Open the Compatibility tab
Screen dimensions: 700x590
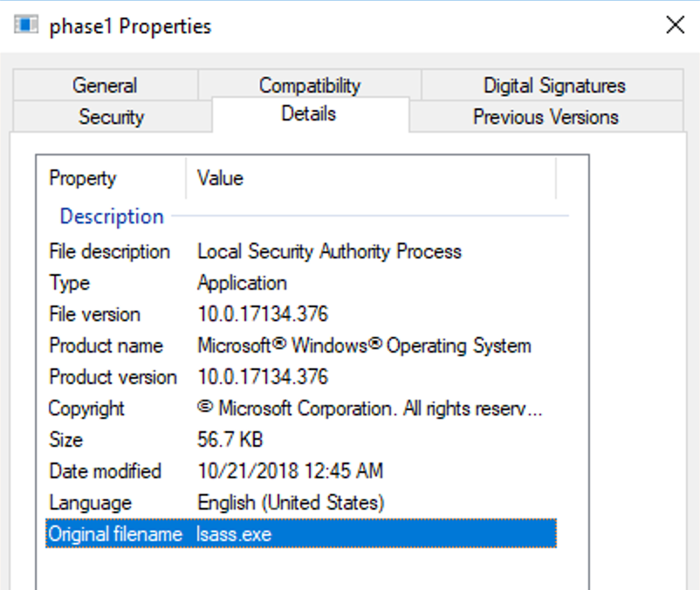pyautogui.click(x=309, y=86)
